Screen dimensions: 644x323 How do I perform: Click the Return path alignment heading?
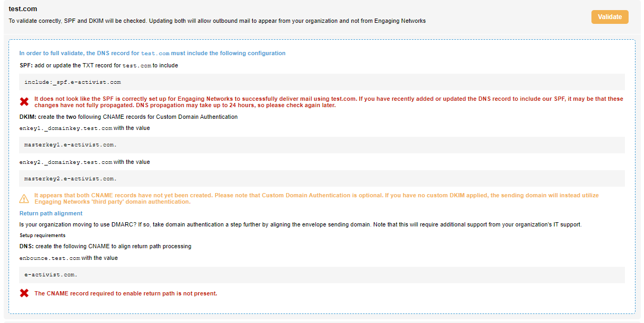click(x=51, y=213)
